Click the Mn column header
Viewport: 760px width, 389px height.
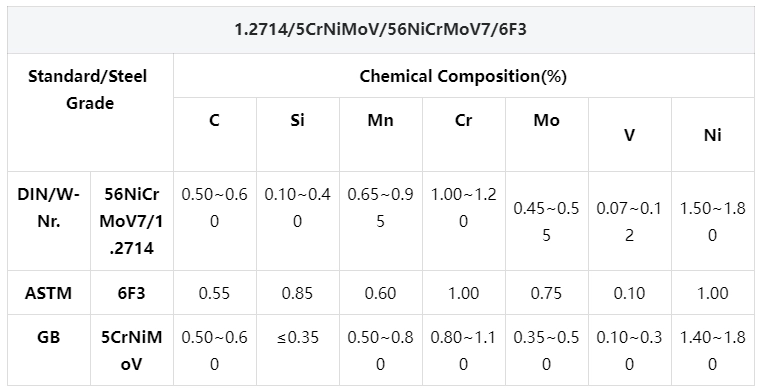click(x=380, y=120)
